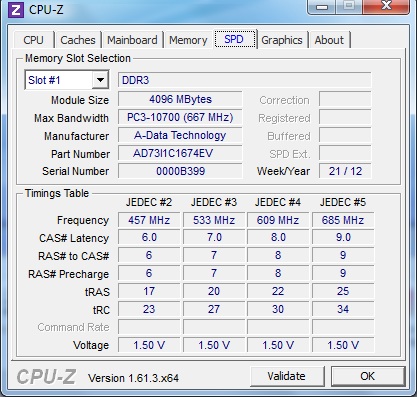Image resolution: width=417 pixels, height=397 pixels.
Task: Click tRC value 27
Action: 214,309
